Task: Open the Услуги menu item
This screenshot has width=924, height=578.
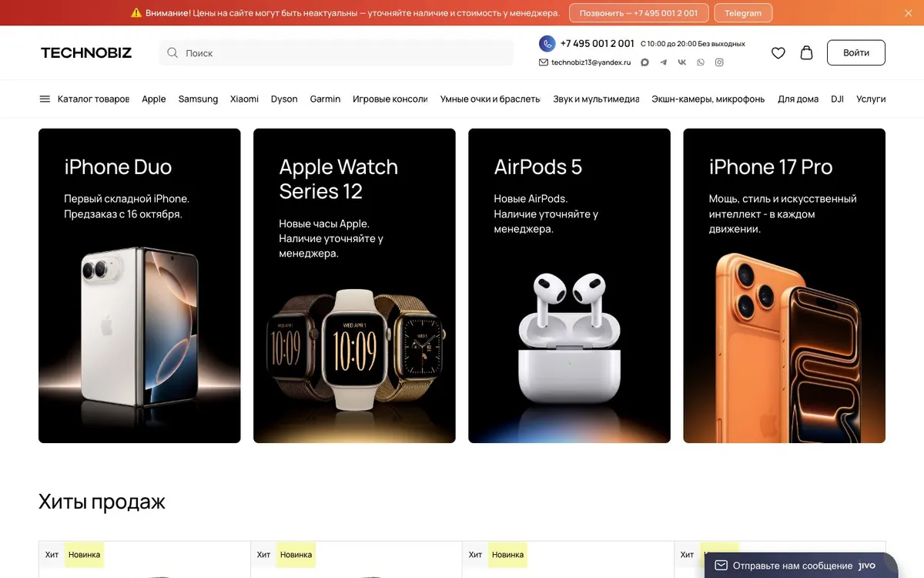Action: (x=871, y=99)
